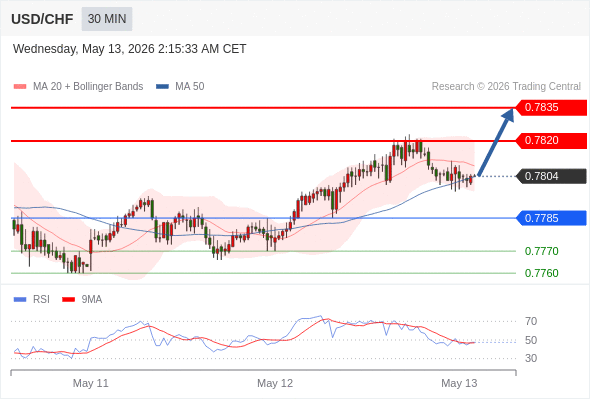Click the May 12 axis label
The image size is (590, 400).
pos(275,383)
